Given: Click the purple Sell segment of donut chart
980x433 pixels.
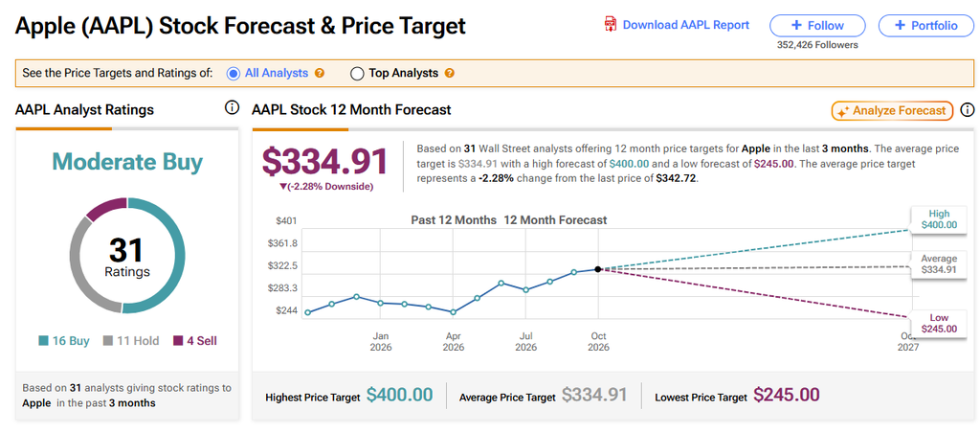Looking at the screenshot, I should click(x=104, y=209).
